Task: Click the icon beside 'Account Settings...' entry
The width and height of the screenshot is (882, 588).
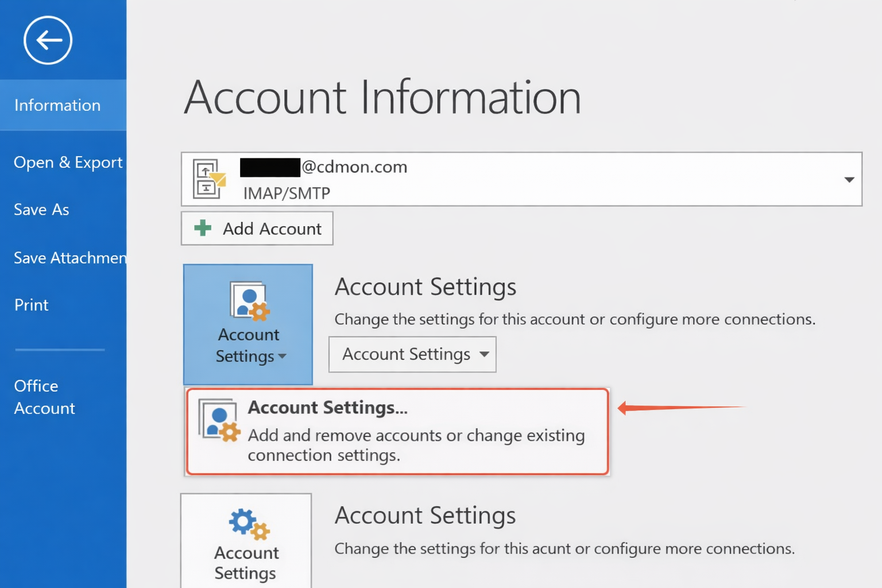Action: [x=219, y=420]
